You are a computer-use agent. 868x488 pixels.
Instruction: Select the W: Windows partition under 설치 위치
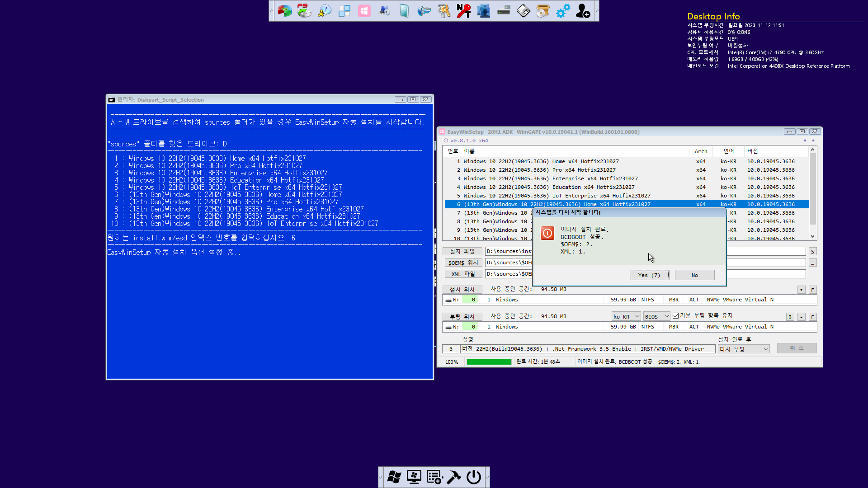click(x=629, y=300)
